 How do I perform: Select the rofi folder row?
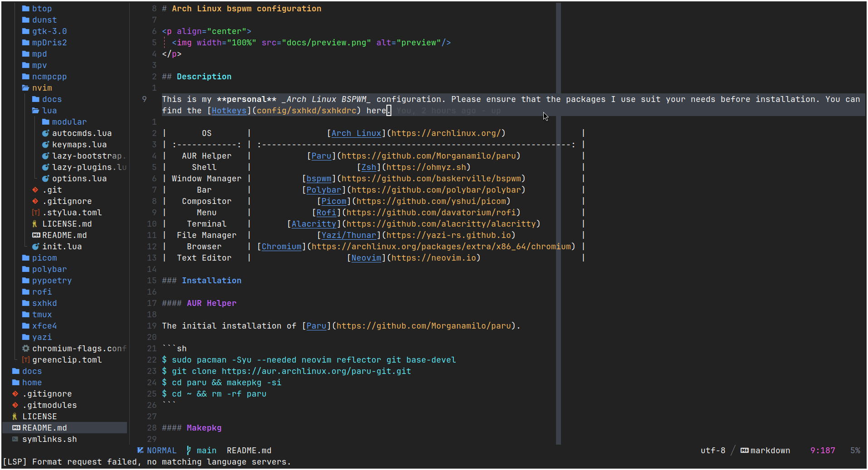64,292
